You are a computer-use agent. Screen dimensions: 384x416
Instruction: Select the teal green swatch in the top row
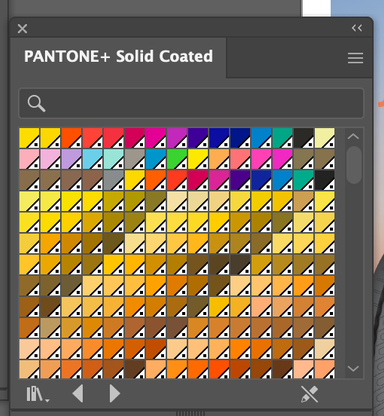pyautogui.click(x=282, y=138)
